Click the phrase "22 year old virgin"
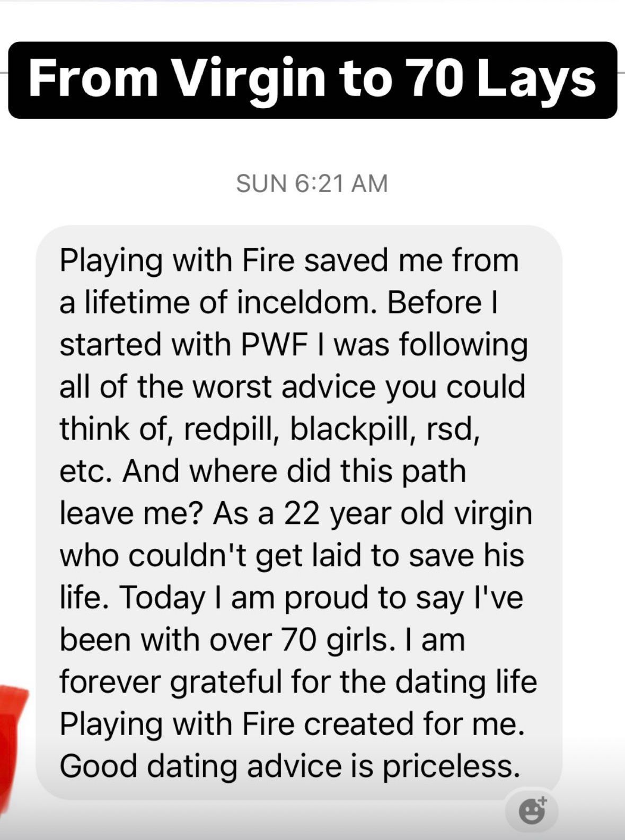Viewport: 625px width, 840px height. pyautogui.click(x=408, y=513)
